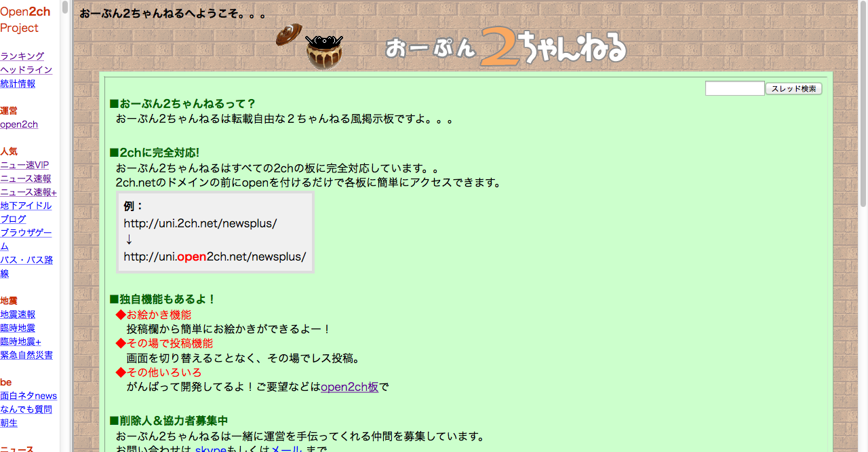Go to the ニュース速報+ board
This screenshot has height=452, width=868.
(28, 192)
